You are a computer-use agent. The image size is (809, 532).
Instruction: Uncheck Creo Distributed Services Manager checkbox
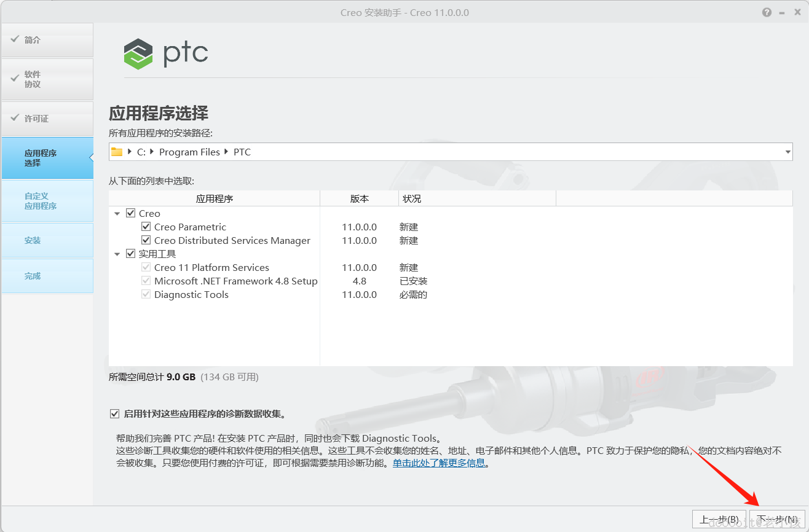[x=146, y=240]
